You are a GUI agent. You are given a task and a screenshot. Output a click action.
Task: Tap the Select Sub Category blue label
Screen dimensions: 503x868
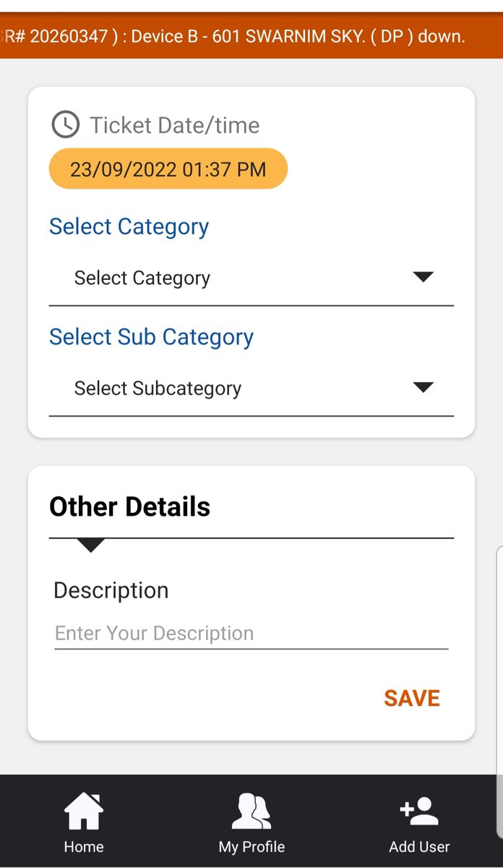[152, 336]
